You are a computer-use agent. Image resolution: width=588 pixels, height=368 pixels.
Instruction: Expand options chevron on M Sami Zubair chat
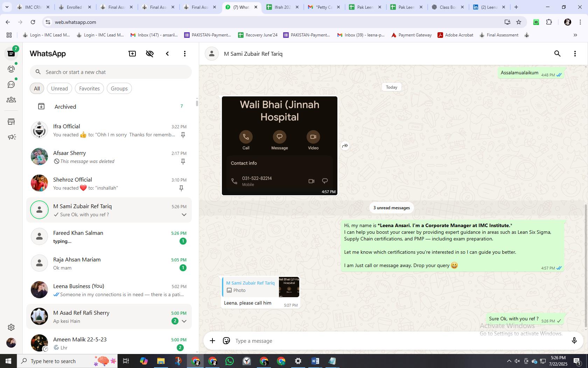click(184, 214)
